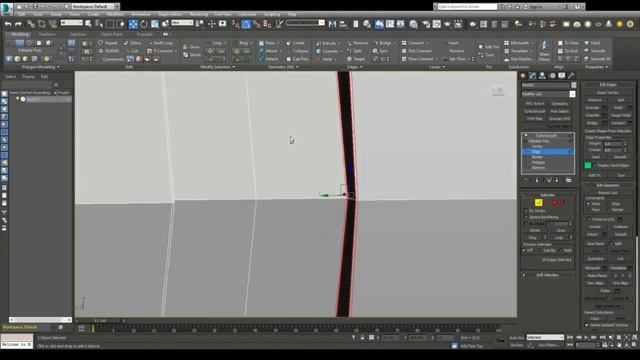Click the Mirror tool icon
Image resolution: width=640 pixels, height=360 pixels.
click(332, 24)
